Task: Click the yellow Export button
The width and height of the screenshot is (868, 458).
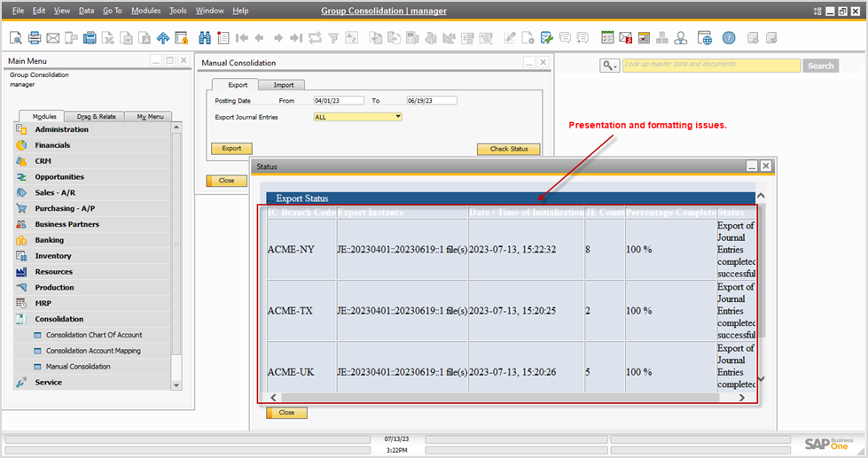Action: 231,149
